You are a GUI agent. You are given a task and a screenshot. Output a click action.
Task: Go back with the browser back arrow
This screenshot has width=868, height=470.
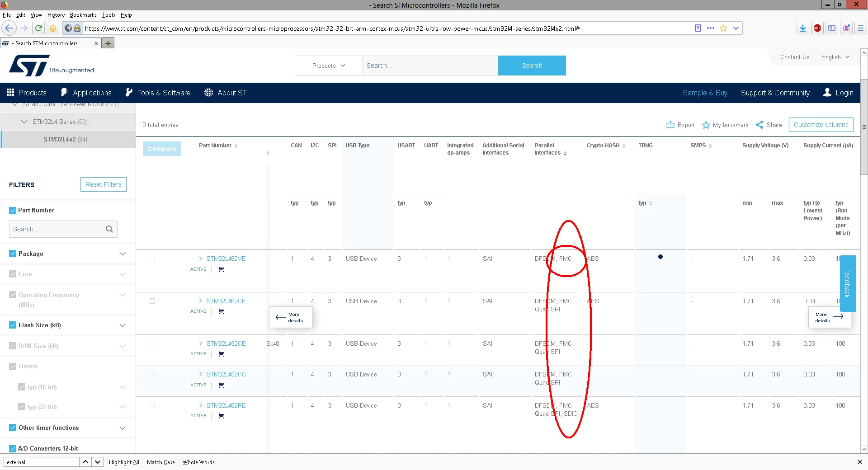point(9,28)
